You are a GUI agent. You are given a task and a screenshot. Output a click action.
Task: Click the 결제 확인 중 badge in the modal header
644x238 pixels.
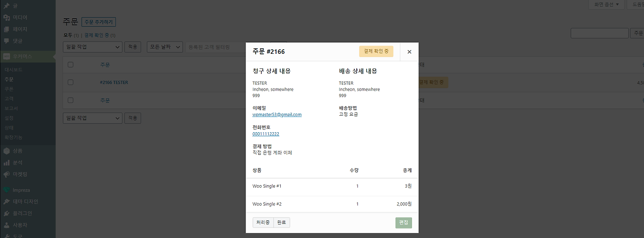click(376, 51)
